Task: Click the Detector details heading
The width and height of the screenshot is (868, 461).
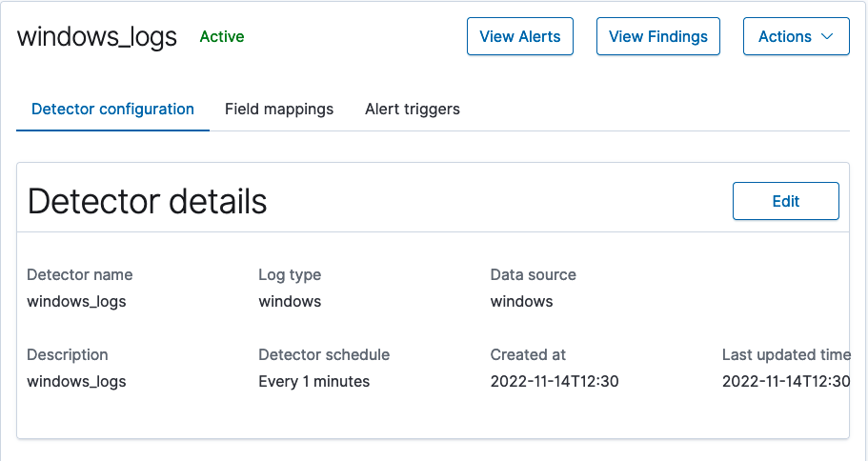Action: coord(148,201)
